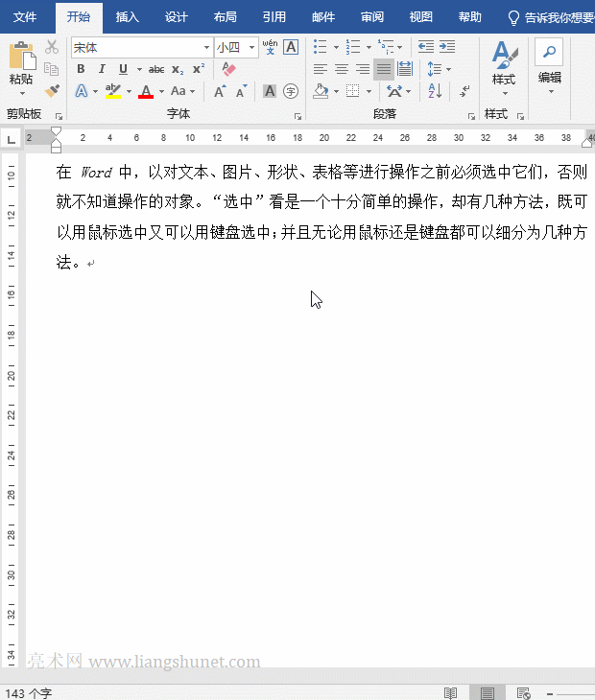Click the character border icon
This screenshot has height=700, width=595.
[x=291, y=46]
